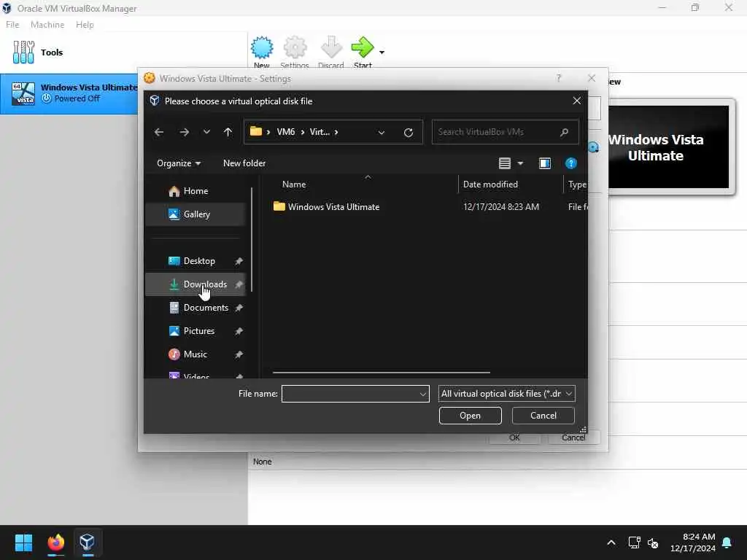
Task: Click the Settings window help question mark
Action: tap(558, 78)
